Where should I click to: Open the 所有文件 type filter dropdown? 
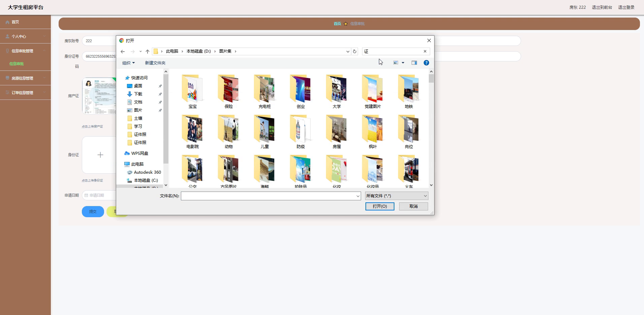[396, 196]
